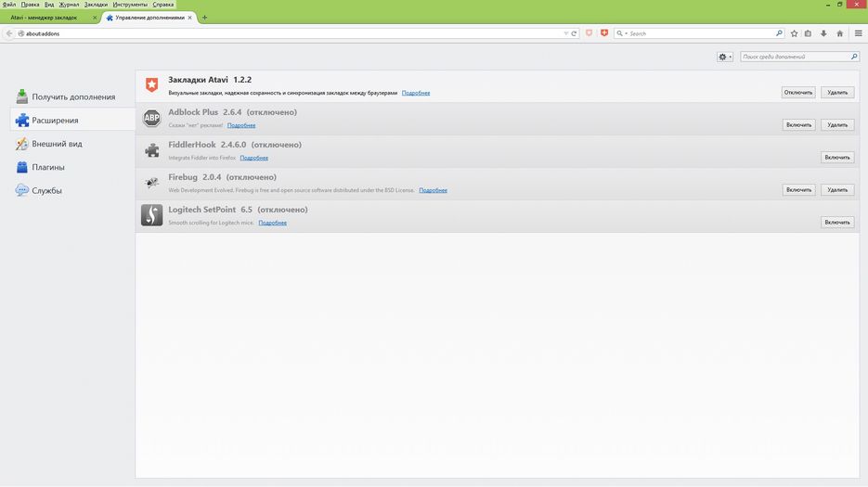
Task: Open the Инструменты menu
Action: (130, 5)
